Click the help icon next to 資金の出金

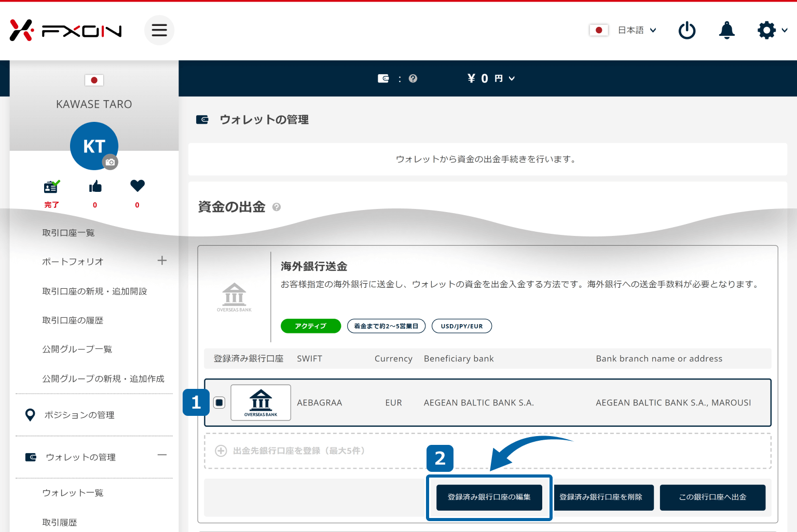pos(277,207)
